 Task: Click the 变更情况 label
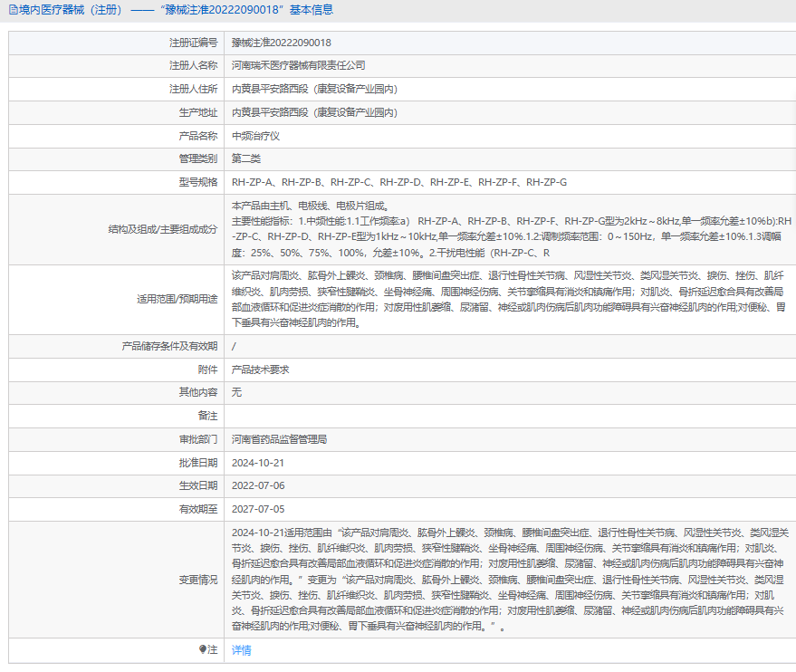[x=198, y=580]
